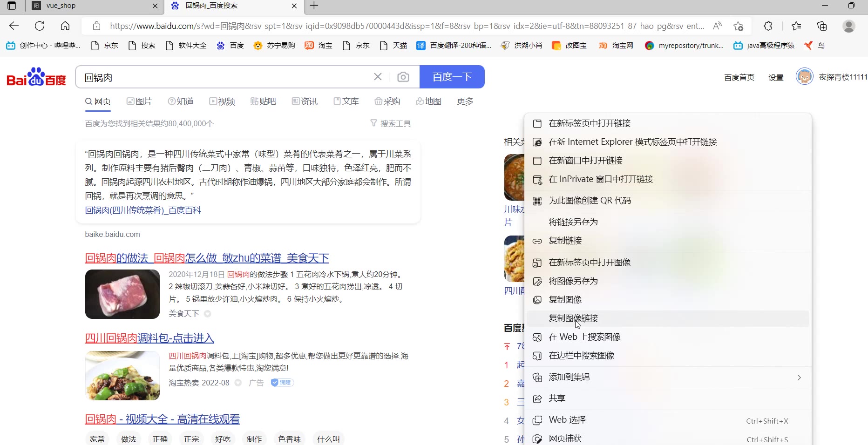Choose 在 InPrivate 窗口中打开链接
The width and height of the screenshot is (868, 445).
668,179
